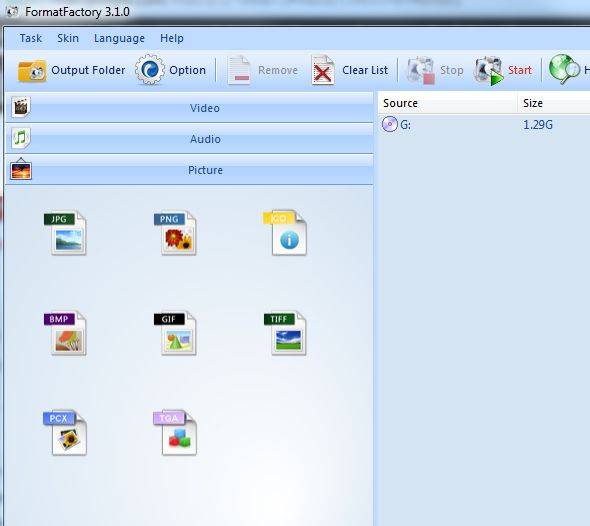Collapse the Picture category panel
The image size is (590, 526).
point(189,170)
